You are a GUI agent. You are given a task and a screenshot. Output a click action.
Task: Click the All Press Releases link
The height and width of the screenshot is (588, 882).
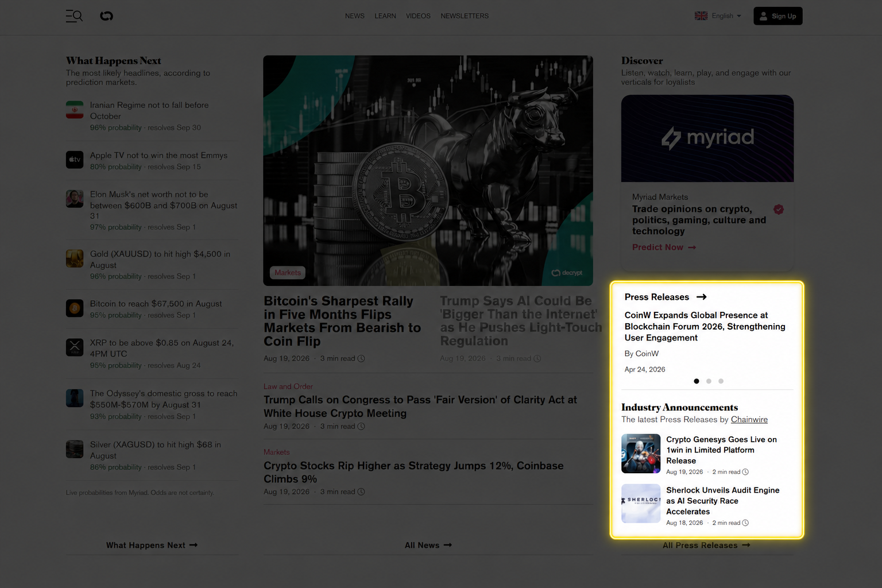[x=706, y=545]
